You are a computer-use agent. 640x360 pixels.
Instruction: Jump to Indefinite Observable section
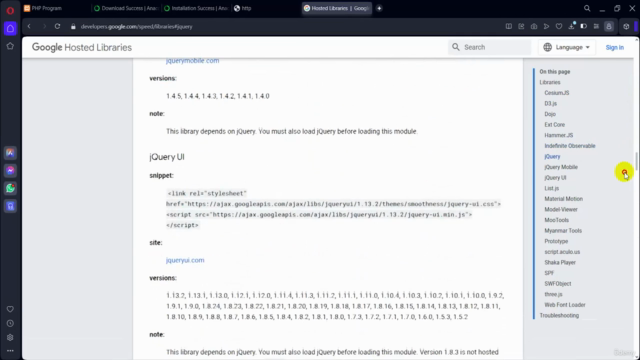click(570, 146)
